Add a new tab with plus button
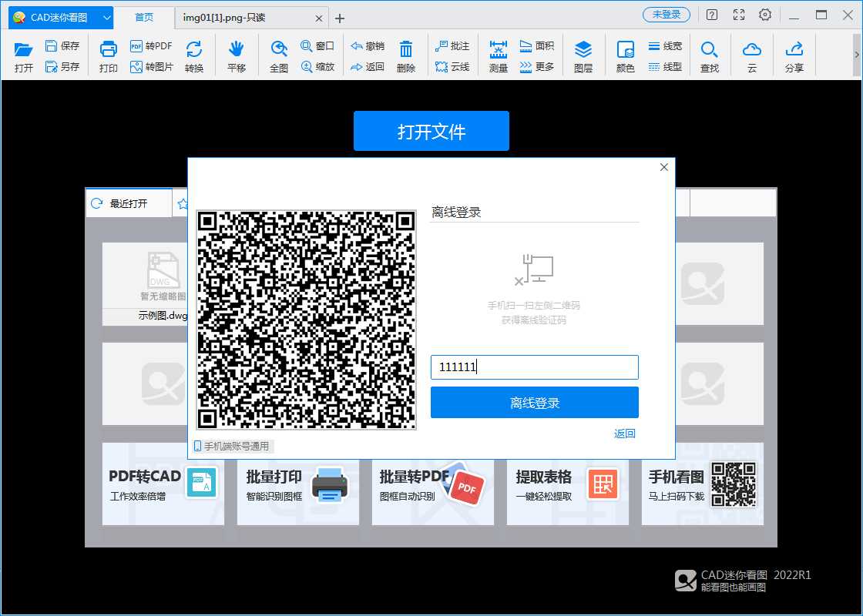Image resolution: width=863 pixels, height=616 pixels. point(340,18)
